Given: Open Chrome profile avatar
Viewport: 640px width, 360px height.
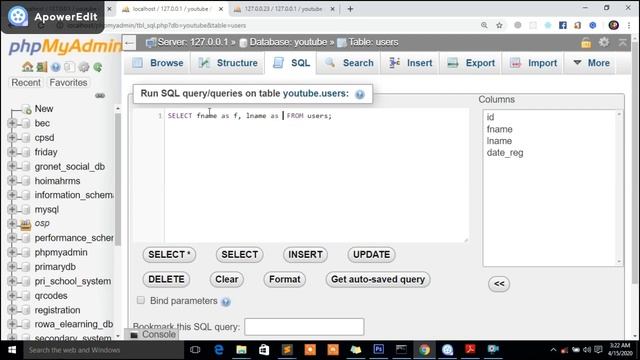Looking at the screenshot, I should [x=613, y=25].
